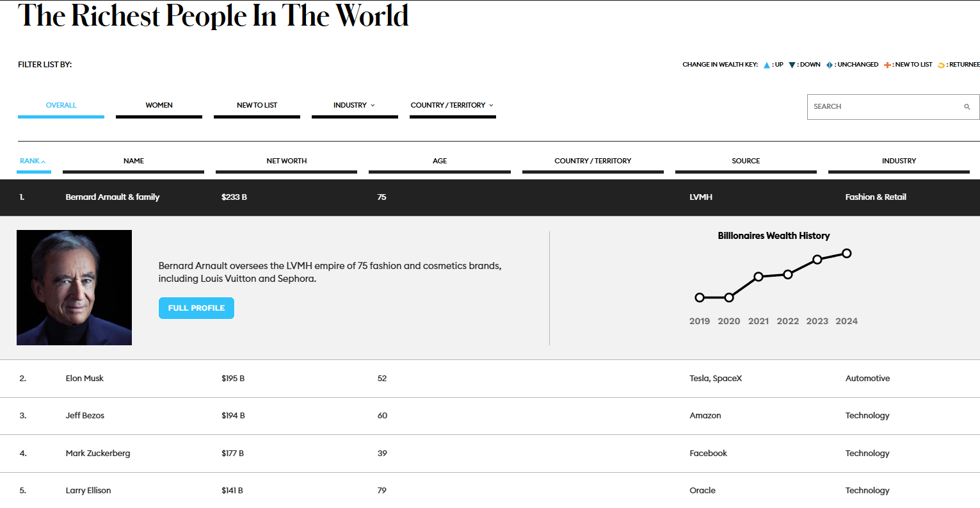This screenshot has width=980, height=508.
Task: Click the UNCHANGED diamond key icon
Action: click(x=830, y=65)
